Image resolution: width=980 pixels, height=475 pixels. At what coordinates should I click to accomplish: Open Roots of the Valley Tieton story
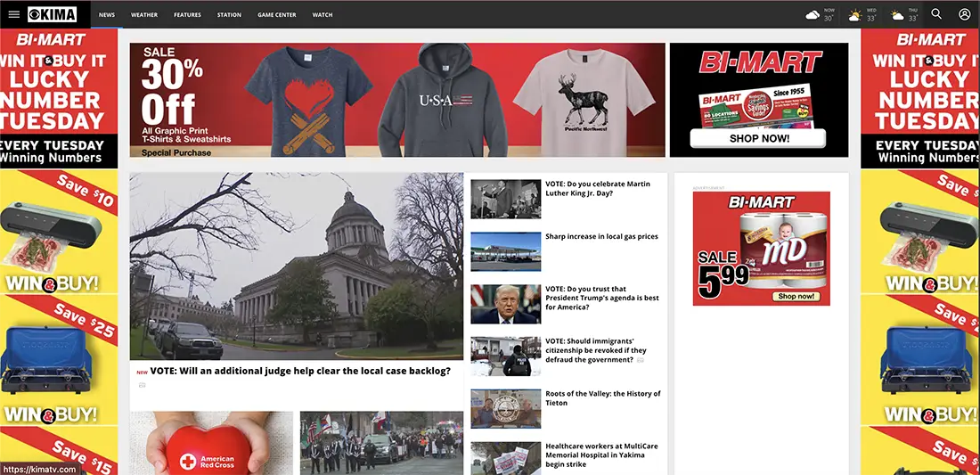point(602,398)
